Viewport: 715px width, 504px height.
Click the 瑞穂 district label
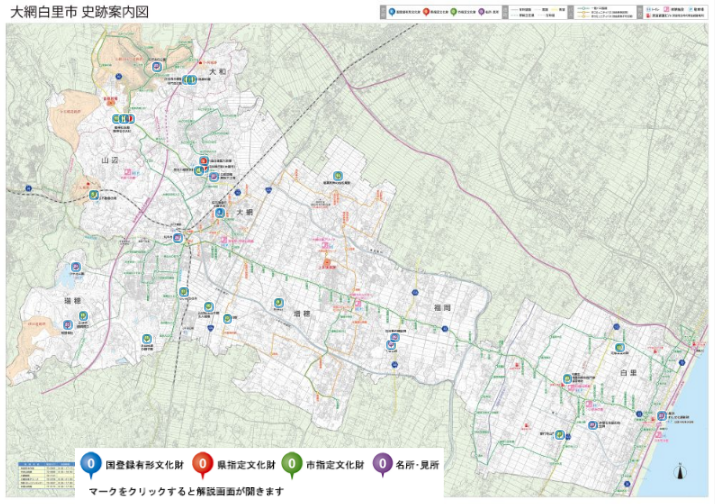(73, 298)
